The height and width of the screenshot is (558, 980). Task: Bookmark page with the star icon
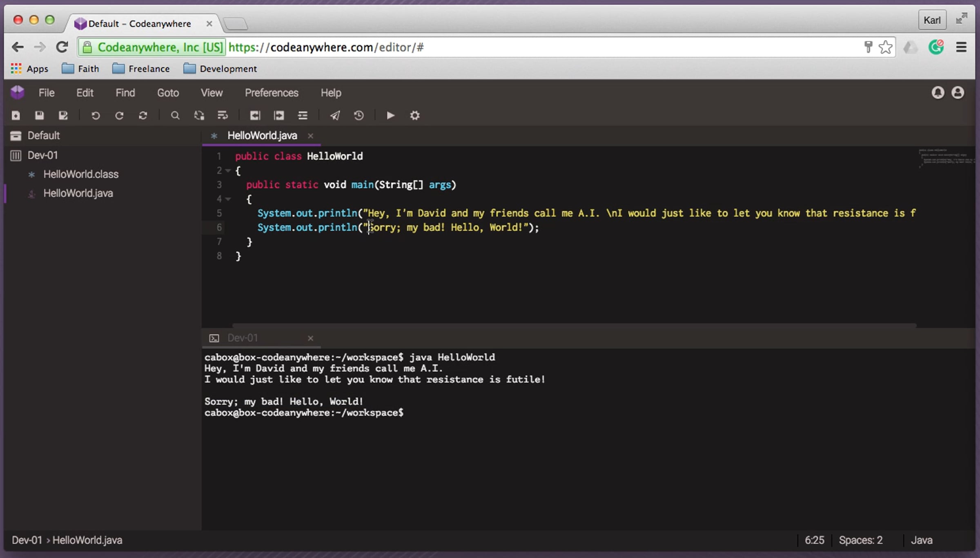tap(885, 47)
